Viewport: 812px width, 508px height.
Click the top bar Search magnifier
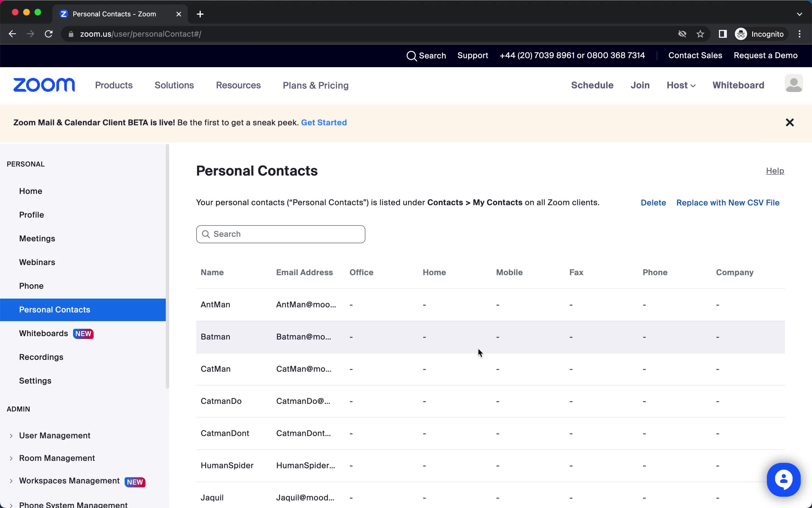[411, 56]
